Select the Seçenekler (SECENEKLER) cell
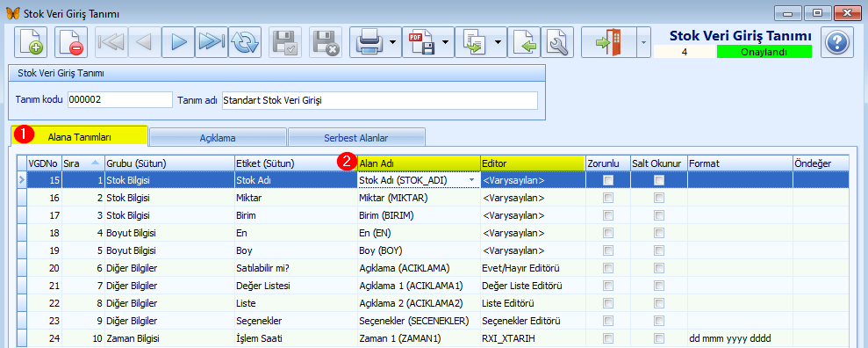Viewport: 868px width, 348px height. pyautogui.click(x=419, y=321)
